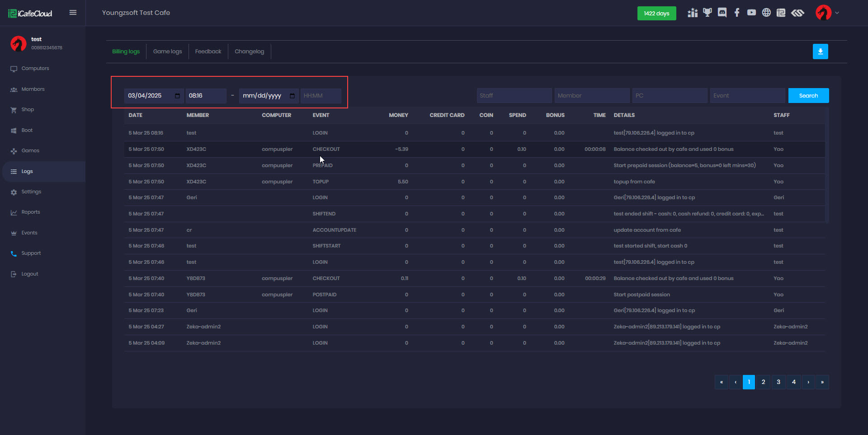Click the Staff filter input field
This screenshot has height=435, width=868.
(514, 96)
